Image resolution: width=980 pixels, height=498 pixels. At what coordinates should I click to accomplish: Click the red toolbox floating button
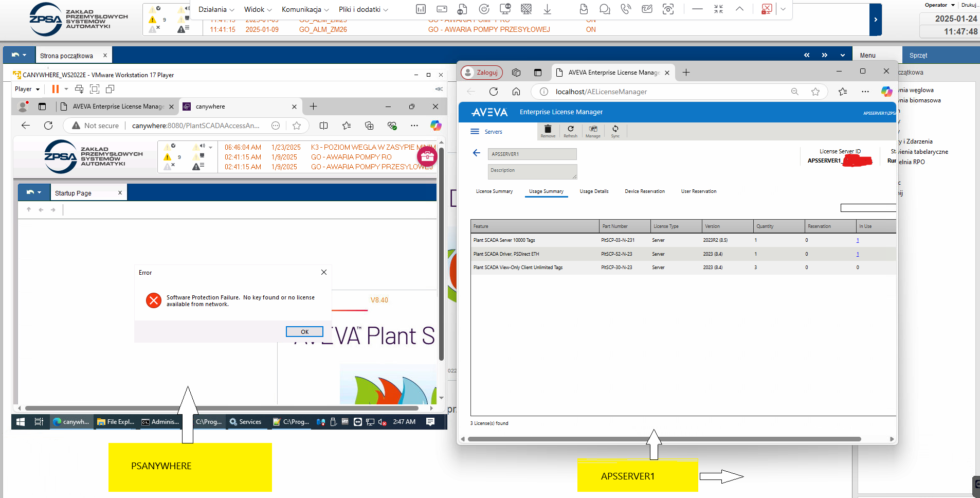tap(427, 156)
